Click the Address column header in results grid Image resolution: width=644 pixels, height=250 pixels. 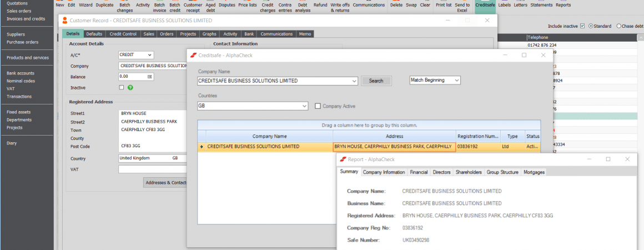(394, 136)
